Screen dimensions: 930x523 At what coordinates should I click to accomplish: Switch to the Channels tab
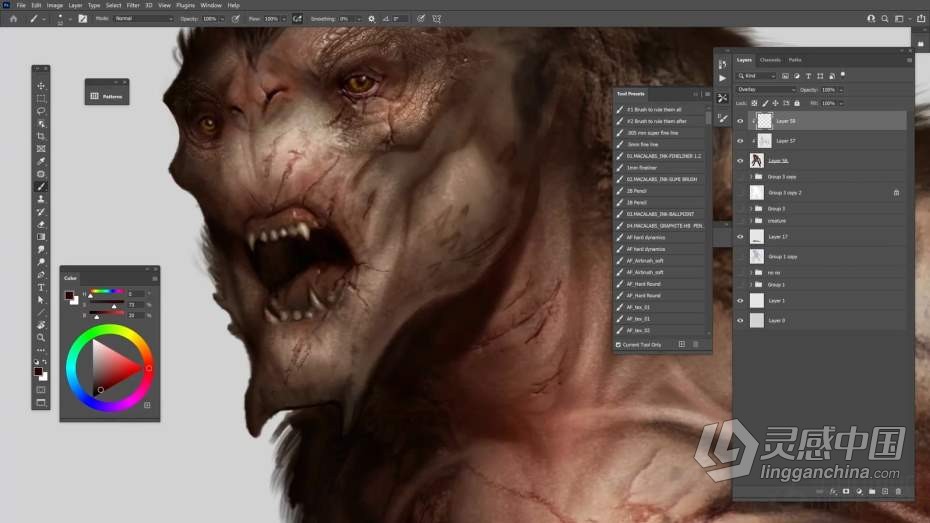click(770, 60)
